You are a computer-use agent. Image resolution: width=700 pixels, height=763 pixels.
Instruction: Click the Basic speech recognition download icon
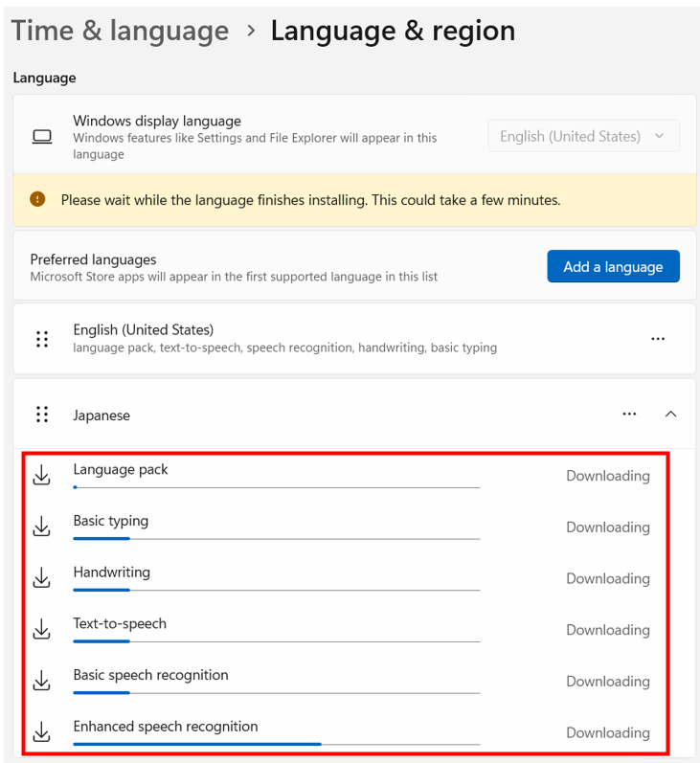point(42,681)
